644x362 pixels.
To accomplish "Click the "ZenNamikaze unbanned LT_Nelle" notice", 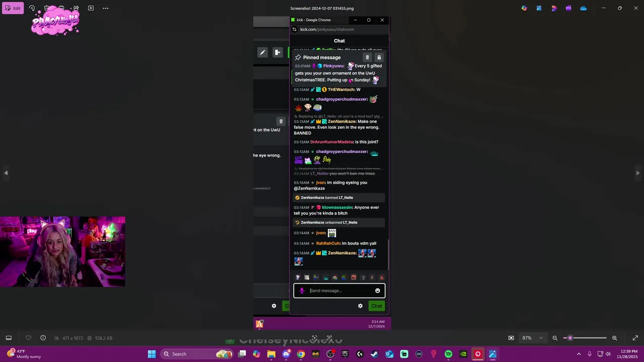I will click(x=340, y=222).
